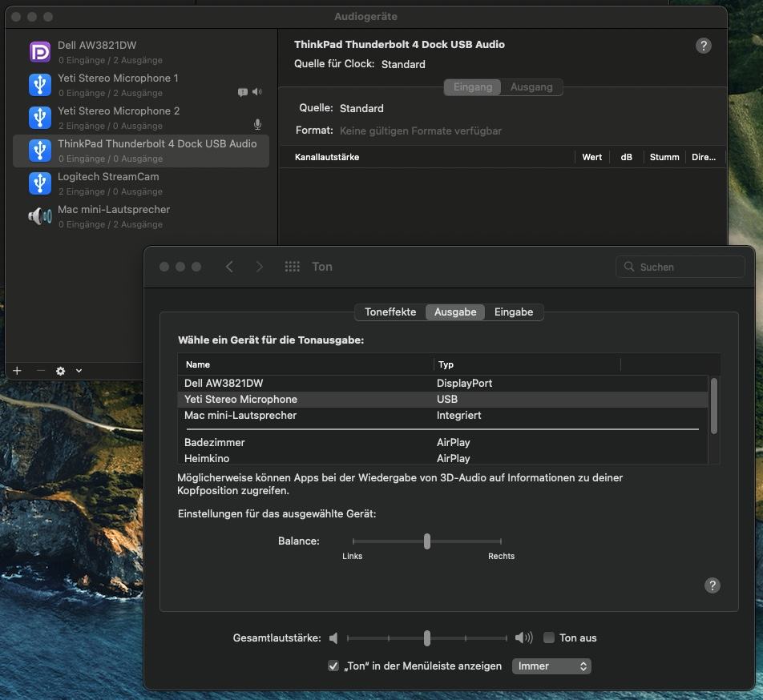
Task: Click the alert sound icon on Yeti Microphone 1
Action: [x=242, y=92]
